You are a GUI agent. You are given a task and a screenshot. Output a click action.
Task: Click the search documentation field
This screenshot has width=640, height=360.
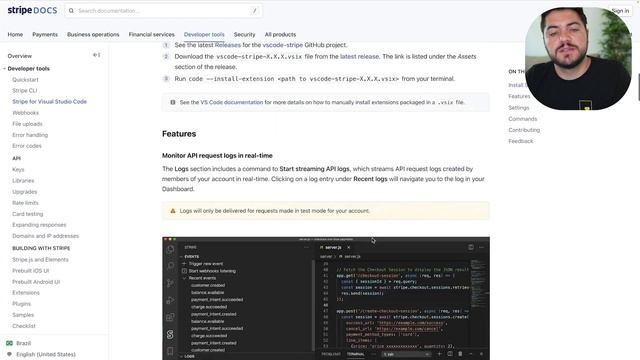[163, 11]
